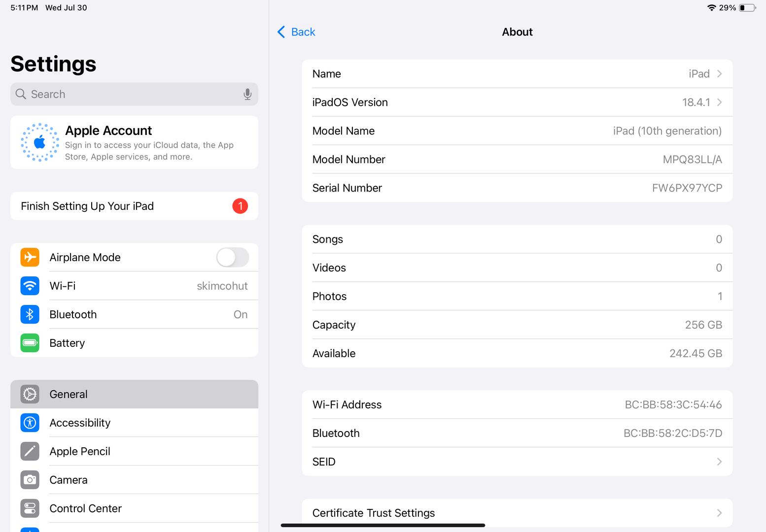Open Bluetooth settings in sidebar
Viewport: 766px width, 532px height.
click(134, 314)
